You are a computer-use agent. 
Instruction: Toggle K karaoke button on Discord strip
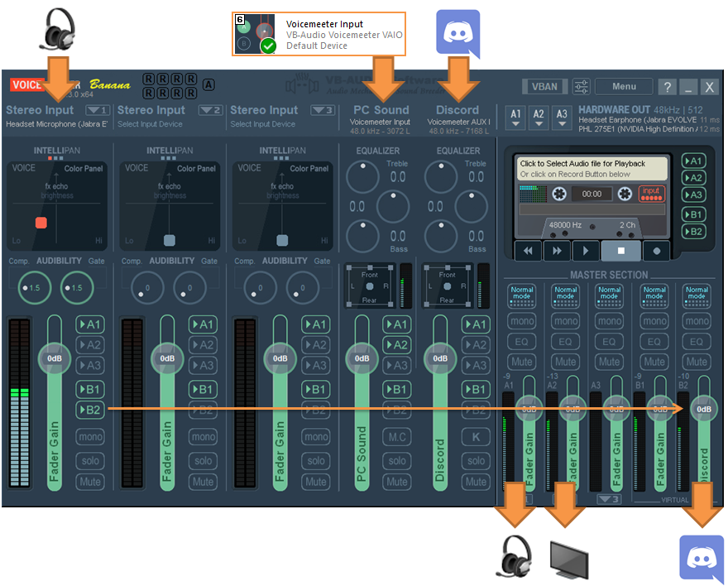tap(476, 436)
